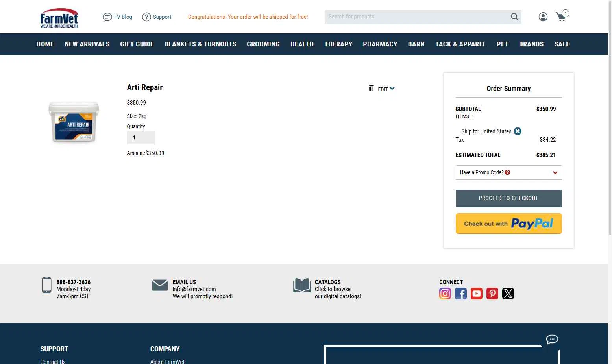612x364 pixels.
Task: Open GROOMING menu
Action: pos(263,44)
